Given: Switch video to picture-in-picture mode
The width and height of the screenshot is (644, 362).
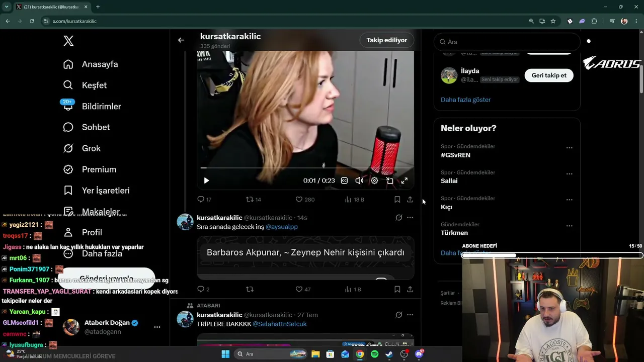Looking at the screenshot, I should point(389,180).
